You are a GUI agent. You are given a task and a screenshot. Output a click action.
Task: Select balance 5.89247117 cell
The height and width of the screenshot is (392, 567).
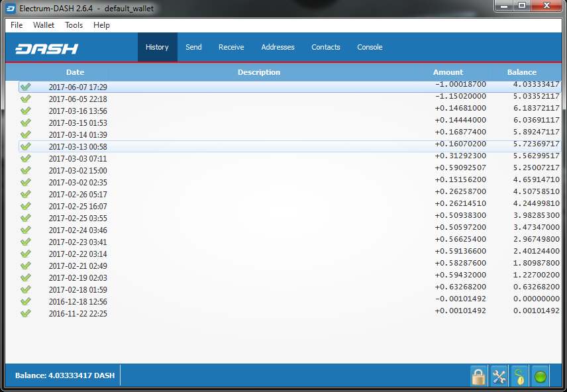537,132
